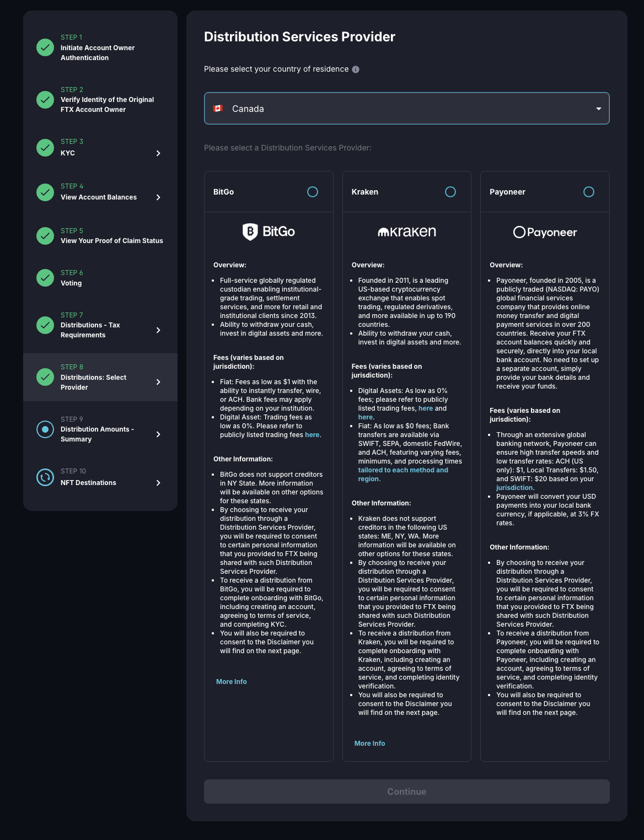Screen dimensions: 644x840
Task: Open the country of residence dropdown arrow
Action: tap(599, 109)
